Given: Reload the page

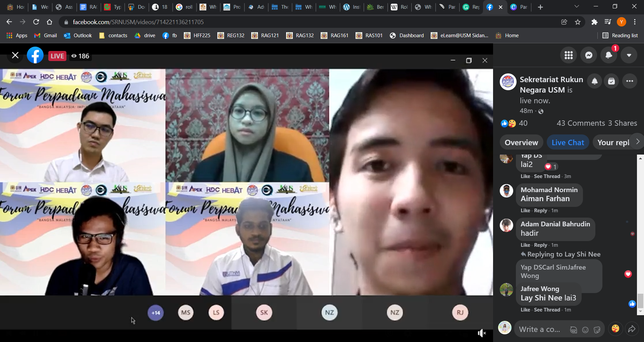Looking at the screenshot, I should (36, 22).
